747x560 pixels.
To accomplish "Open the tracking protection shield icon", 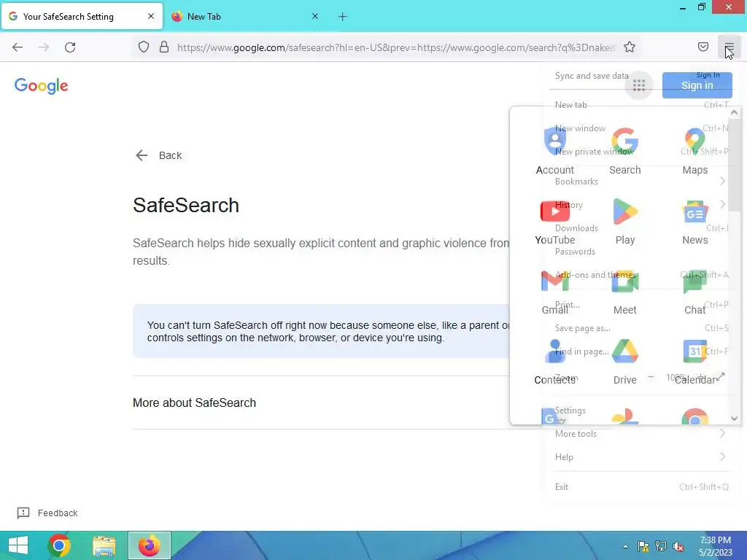I will click(144, 47).
